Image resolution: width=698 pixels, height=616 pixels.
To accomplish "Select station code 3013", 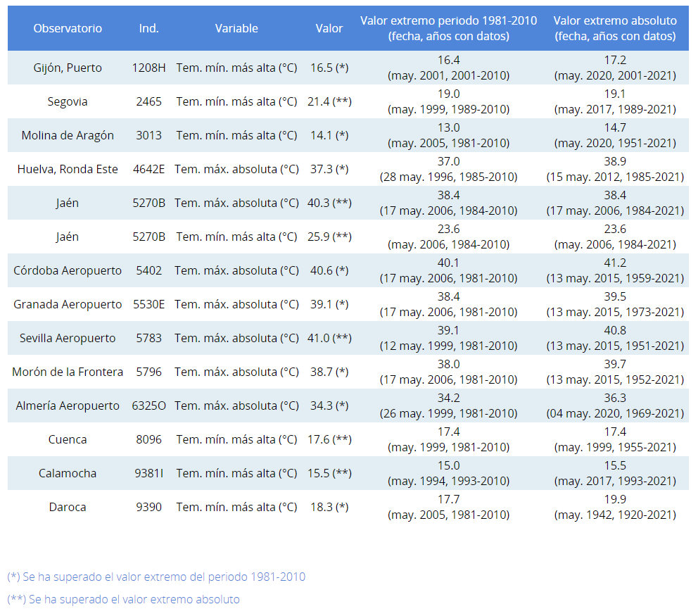I will (x=148, y=135).
